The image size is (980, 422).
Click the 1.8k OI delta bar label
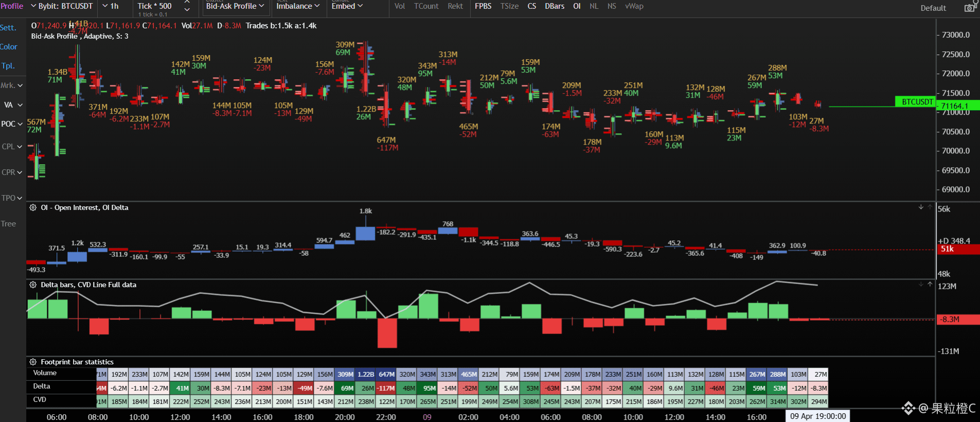click(x=366, y=211)
